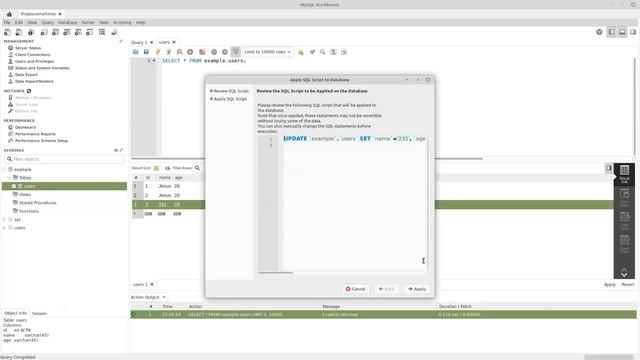Click horizontal scrollbar in SQL script dialog
This screenshot has width=640, height=360.
[x=276, y=273]
